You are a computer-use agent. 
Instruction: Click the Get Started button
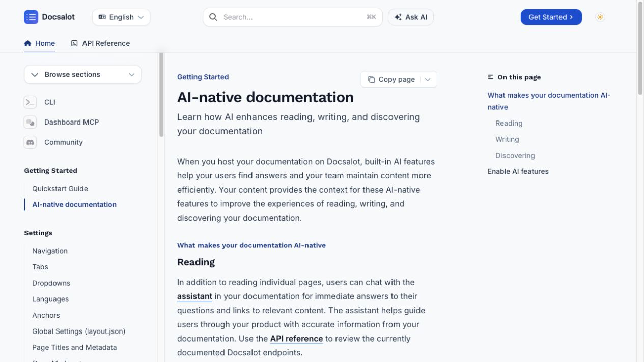(551, 17)
